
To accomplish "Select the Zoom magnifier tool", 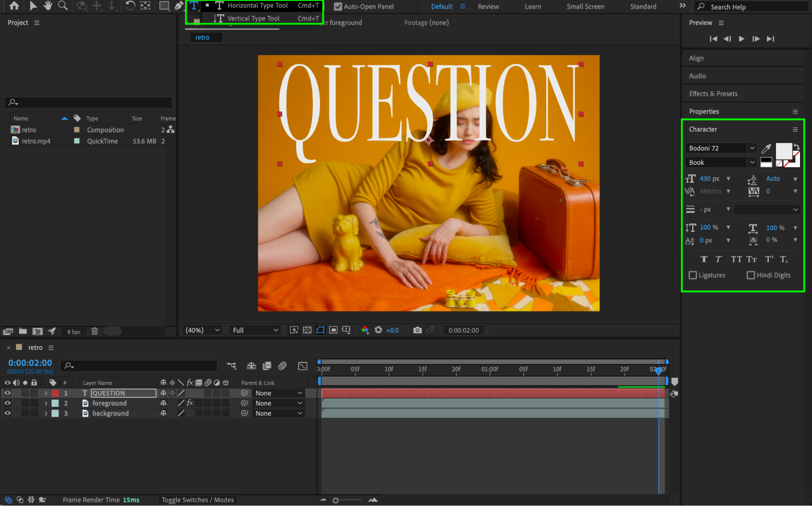I will (63, 6).
